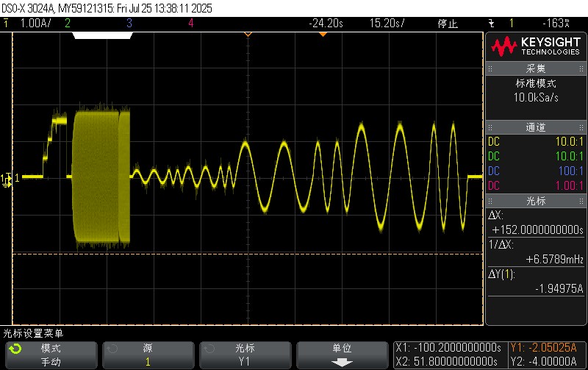588x370 pixels.
Task: Open the 光标 Y1 cursor selection softkey
Action: pyautogui.click(x=245, y=355)
